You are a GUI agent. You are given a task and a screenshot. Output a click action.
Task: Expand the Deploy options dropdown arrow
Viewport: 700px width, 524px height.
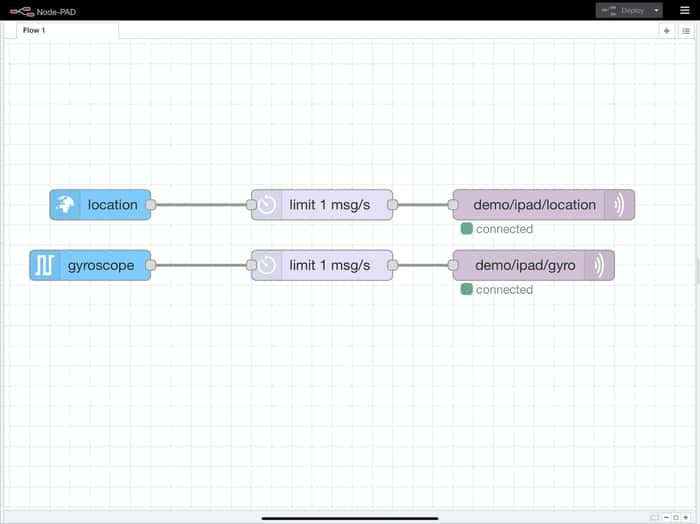pyautogui.click(x=656, y=10)
